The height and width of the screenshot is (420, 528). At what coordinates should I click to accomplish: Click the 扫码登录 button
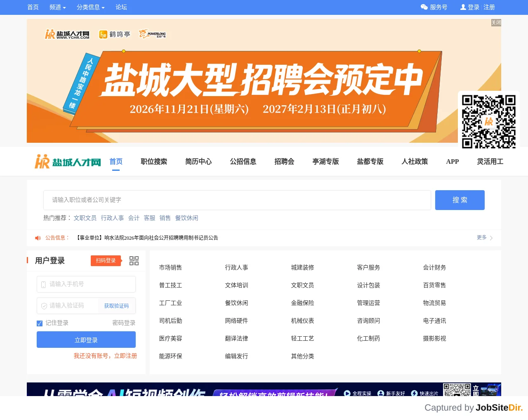(106, 261)
